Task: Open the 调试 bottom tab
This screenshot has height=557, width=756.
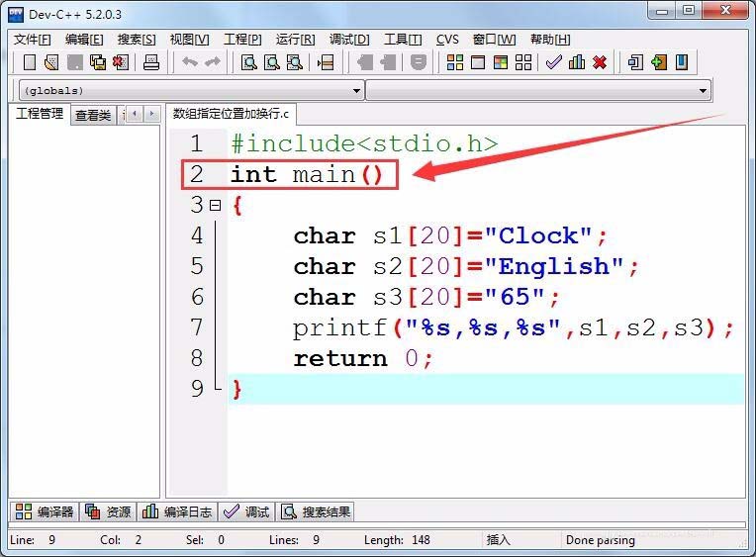Action: (x=246, y=511)
